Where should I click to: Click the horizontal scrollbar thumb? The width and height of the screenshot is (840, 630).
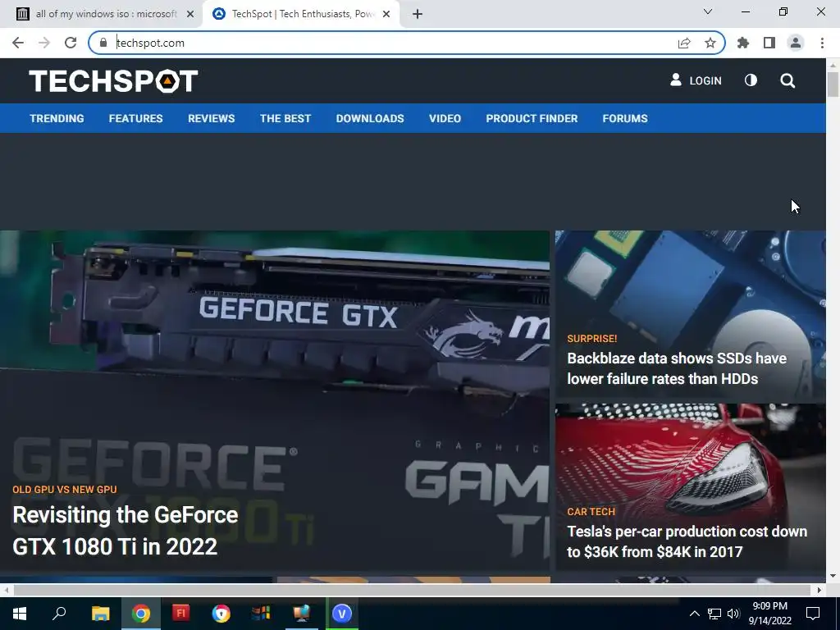tap(412, 590)
